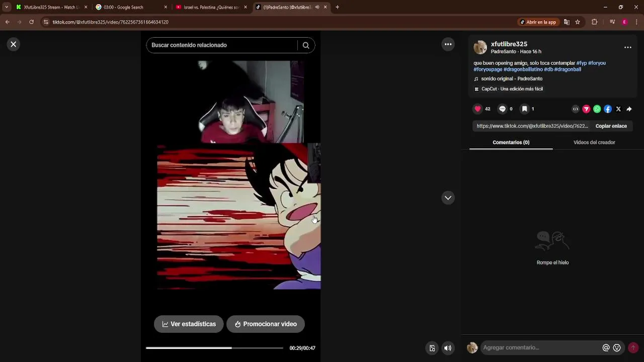Viewport: 644px width, 362px height.
Task: Click the search magnifier icon
Action: (x=306, y=45)
